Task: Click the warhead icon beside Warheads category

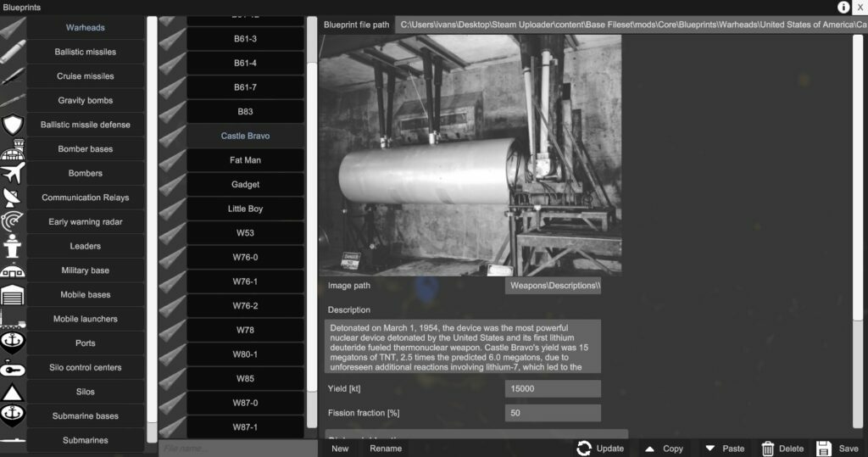Action: (x=13, y=28)
